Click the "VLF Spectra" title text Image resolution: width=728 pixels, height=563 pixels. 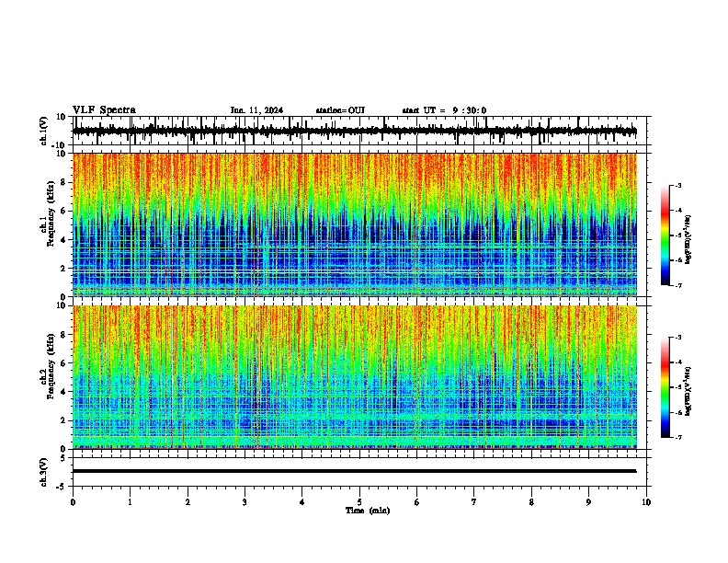pos(104,109)
